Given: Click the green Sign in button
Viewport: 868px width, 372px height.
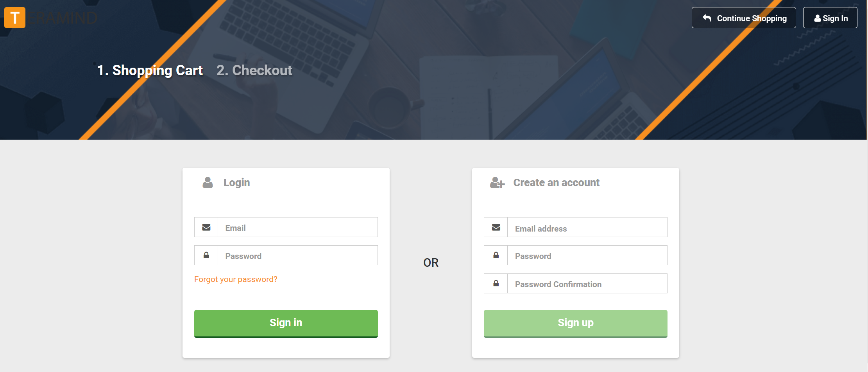Looking at the screenshot, I should 286,323.
